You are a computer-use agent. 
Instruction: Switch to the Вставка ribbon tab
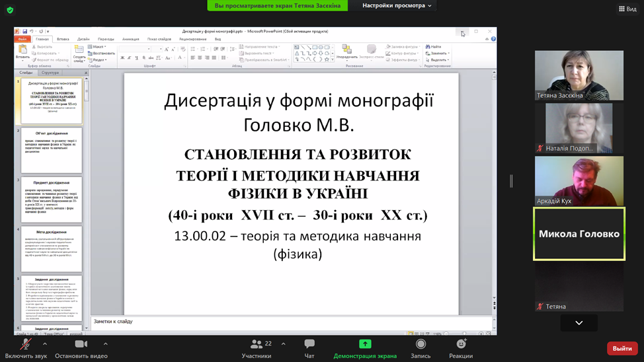click(63, 39)
